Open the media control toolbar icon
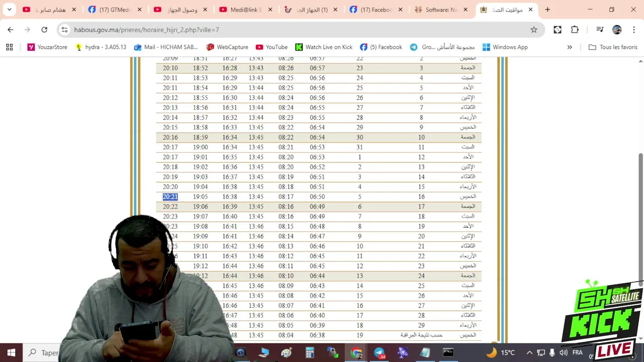Viewport: 644px width, 362px height. [x=600, y=30]
